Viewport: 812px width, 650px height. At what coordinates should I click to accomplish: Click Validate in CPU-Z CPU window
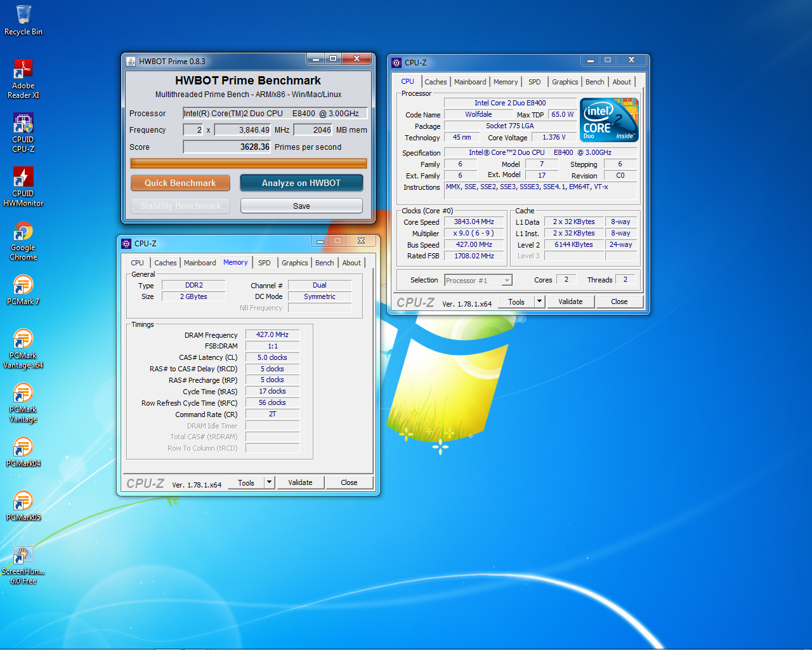[570, 302]
